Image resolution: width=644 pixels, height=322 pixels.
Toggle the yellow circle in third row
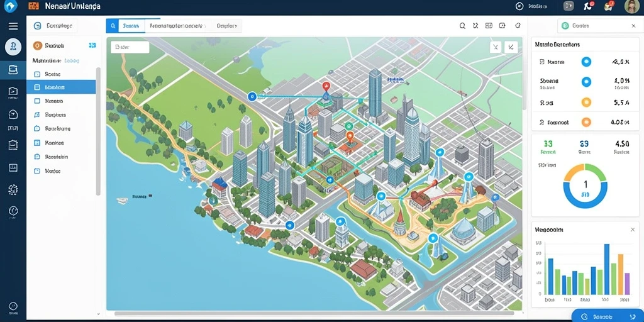(x=587, y=103)
